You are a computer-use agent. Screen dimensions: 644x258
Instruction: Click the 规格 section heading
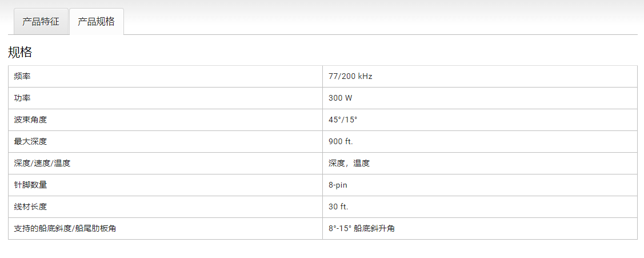click(20, 53)
